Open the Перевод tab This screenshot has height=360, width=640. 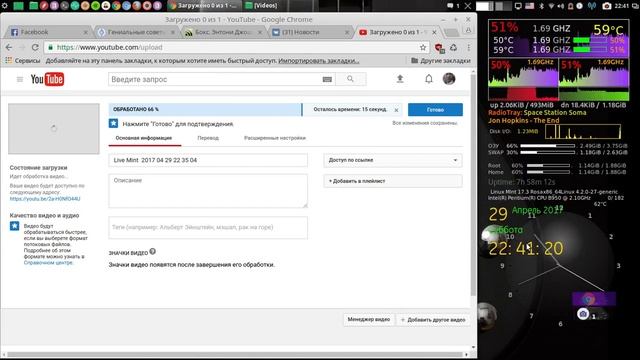pyautogui.click(x=208, y=138)
